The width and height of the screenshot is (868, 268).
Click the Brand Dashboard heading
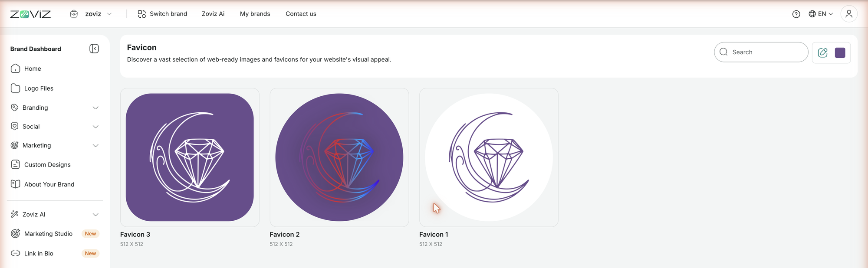[36, 49]
